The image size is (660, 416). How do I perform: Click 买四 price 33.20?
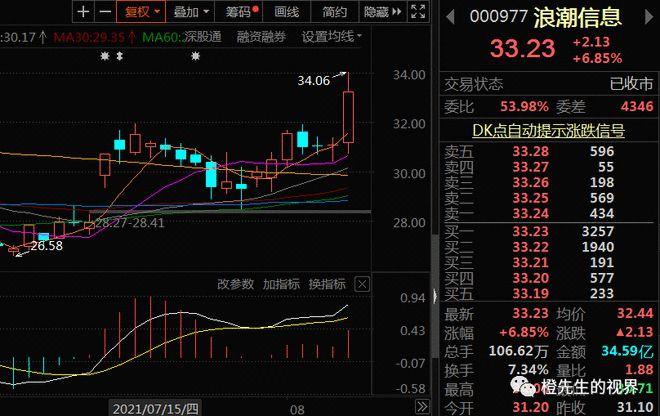pos(530,278)
